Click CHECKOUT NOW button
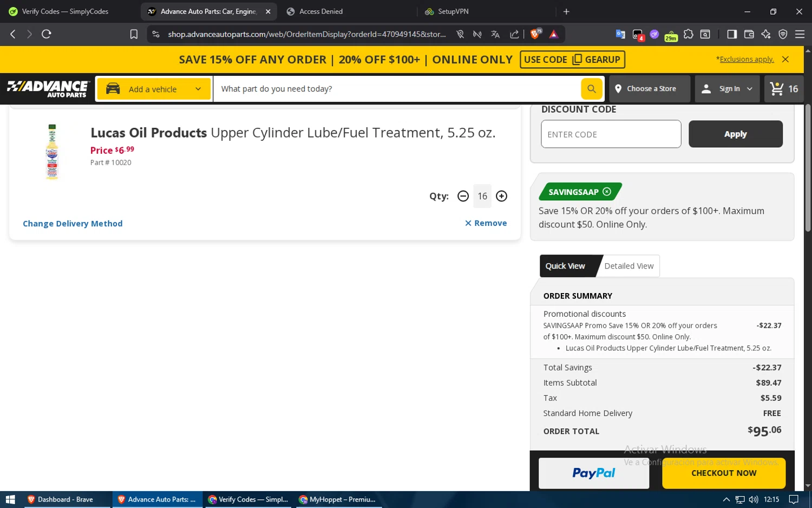The height and width of the screenshot is (508, 812). click(724, 473)
